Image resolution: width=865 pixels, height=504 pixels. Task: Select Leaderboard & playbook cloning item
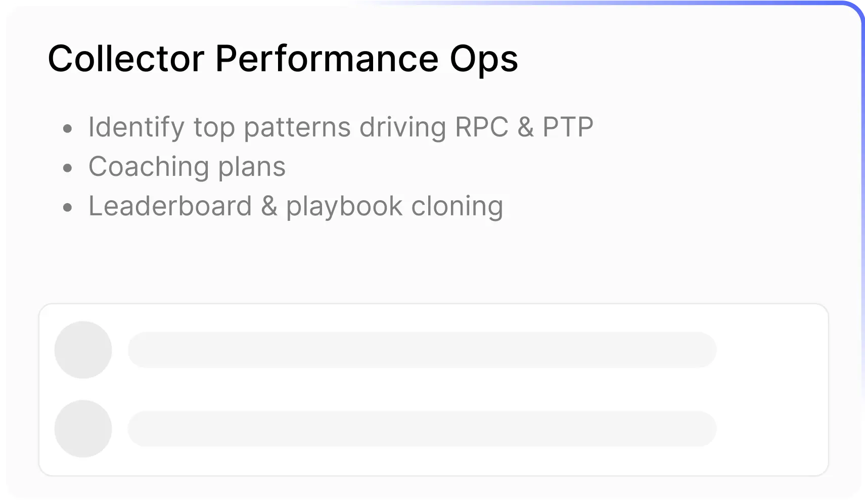tap(295, 206)
